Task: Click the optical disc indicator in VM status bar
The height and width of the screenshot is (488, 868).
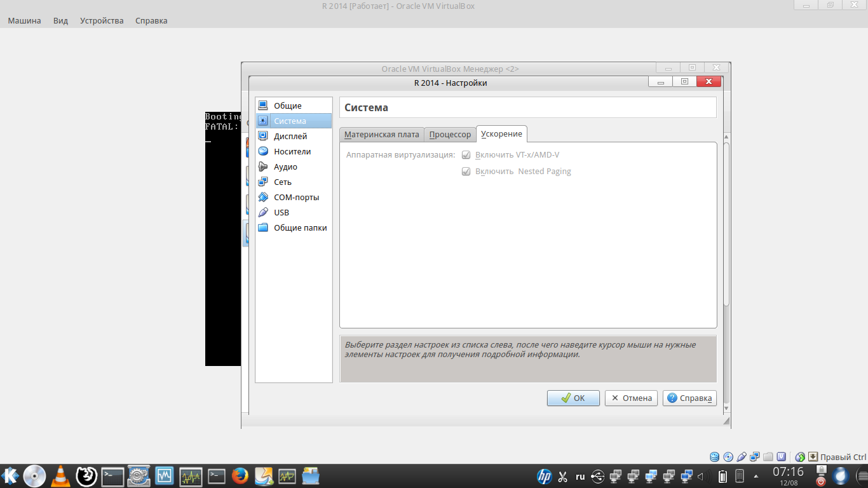Action: [728, 457]
